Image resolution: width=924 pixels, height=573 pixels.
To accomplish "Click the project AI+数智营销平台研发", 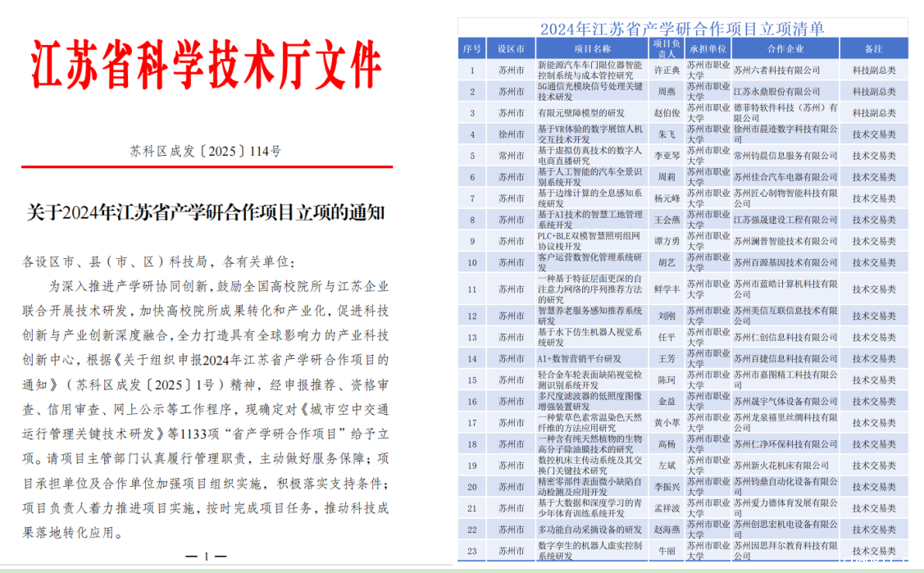I will 579,359.
